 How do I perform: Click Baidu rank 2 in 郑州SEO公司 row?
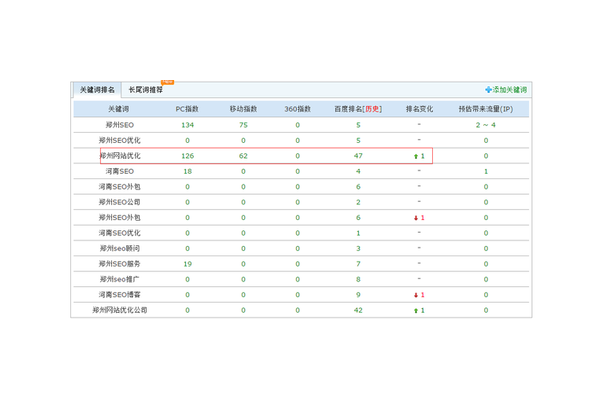pyautogui.click(x=358, y=202)
